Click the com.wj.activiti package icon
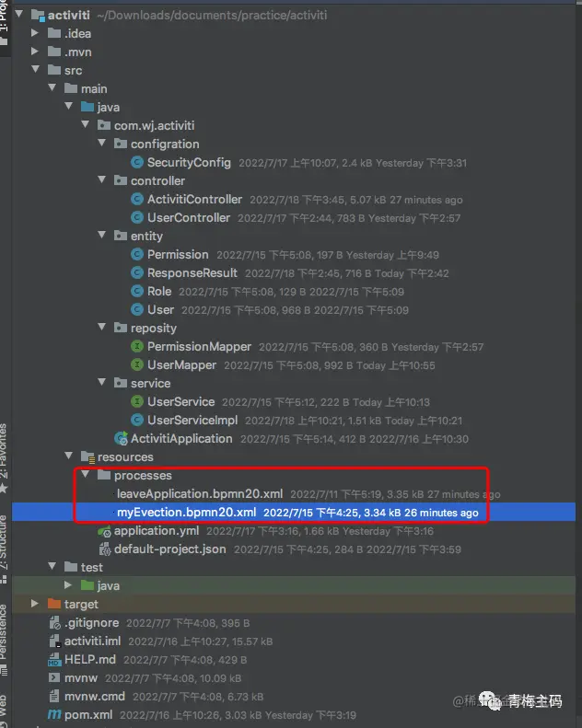 104,125
